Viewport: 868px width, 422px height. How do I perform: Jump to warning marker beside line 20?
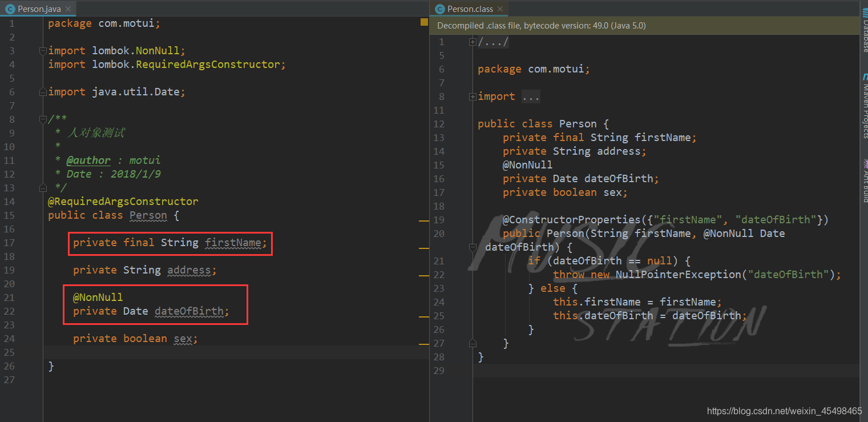(423, 276)
